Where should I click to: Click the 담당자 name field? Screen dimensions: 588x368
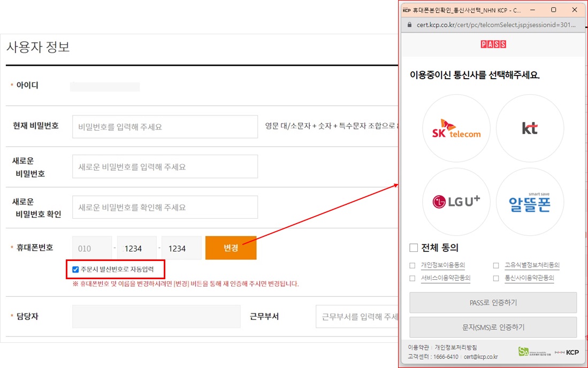(x=156, y=316)
